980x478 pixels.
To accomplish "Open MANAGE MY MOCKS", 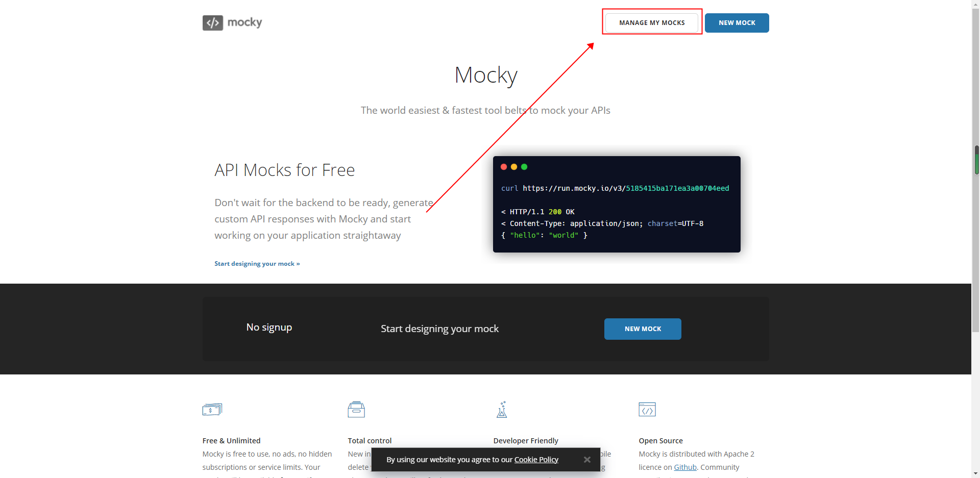I will pyautogui.click(x=652, y=22).
